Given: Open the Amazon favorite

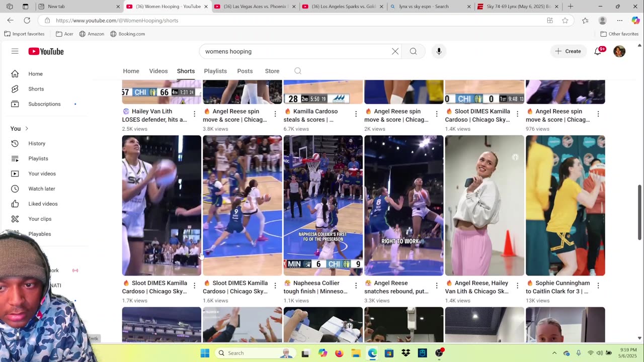Looking at the screenshot, I should (x=92, y=34).
